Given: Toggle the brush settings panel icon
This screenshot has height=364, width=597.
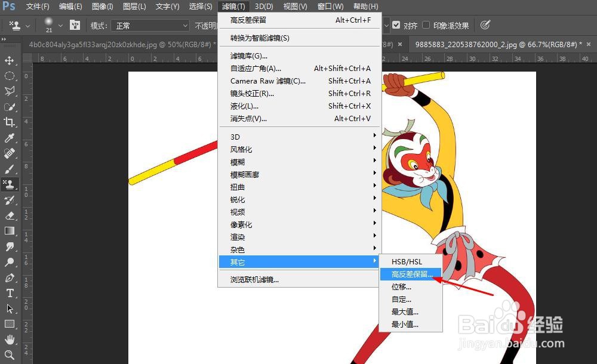Looking at the screenshot, I should point(75,25).
